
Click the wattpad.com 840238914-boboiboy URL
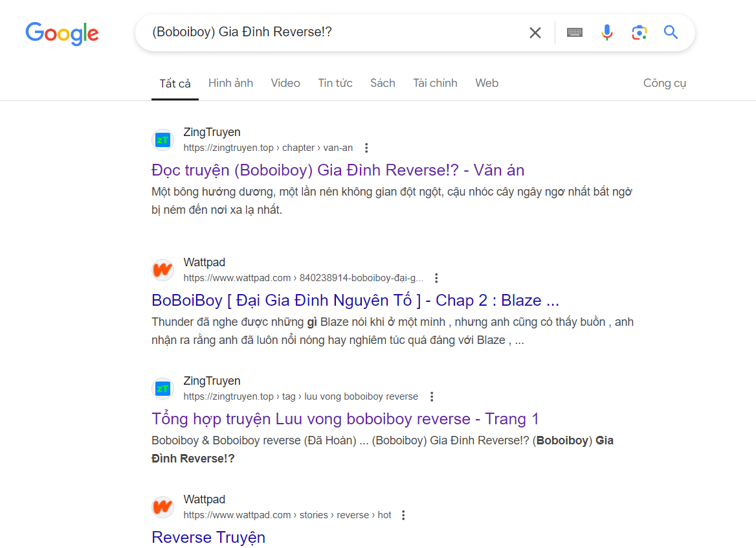304,279
